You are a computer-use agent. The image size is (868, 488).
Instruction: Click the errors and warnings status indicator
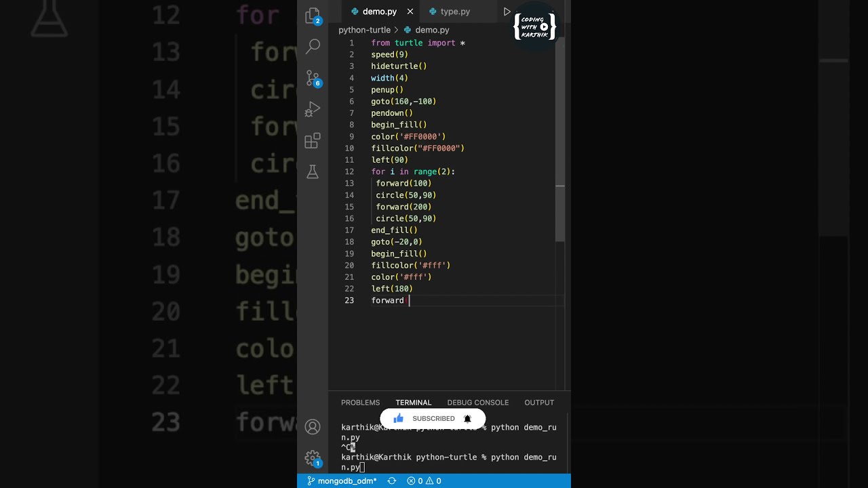point(424,481)
